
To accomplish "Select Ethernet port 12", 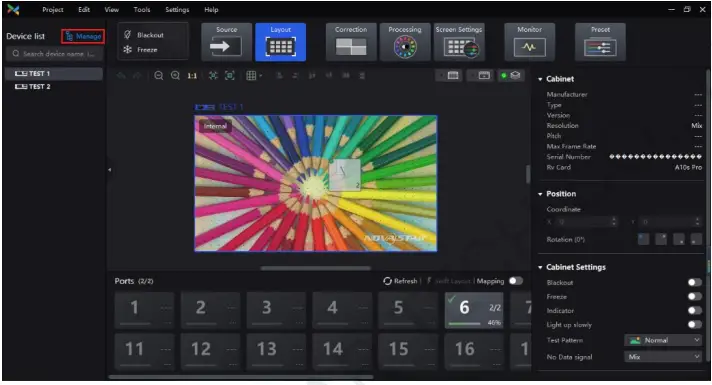I will [210, 351].
